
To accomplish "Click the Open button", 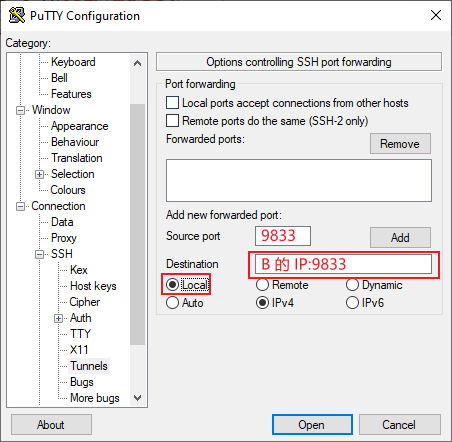I will pyautogui.click(x=312, y=425).
